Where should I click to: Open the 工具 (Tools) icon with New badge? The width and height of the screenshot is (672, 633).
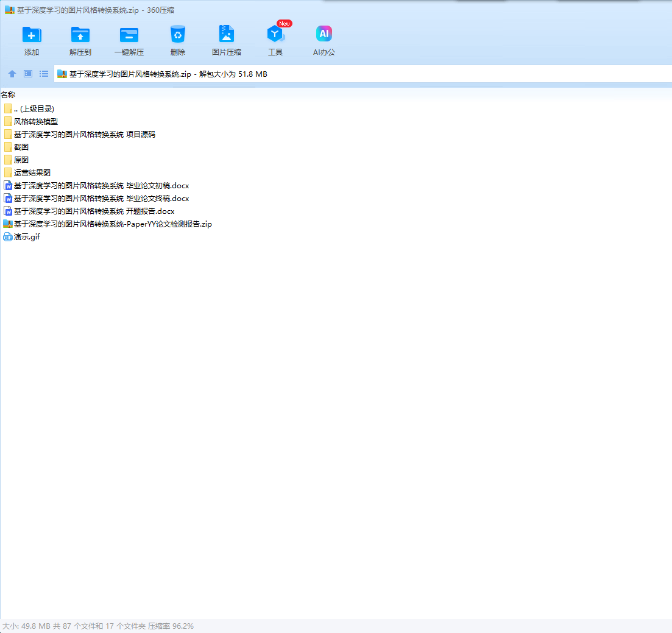pyautogui.click(x=275, y=34)
